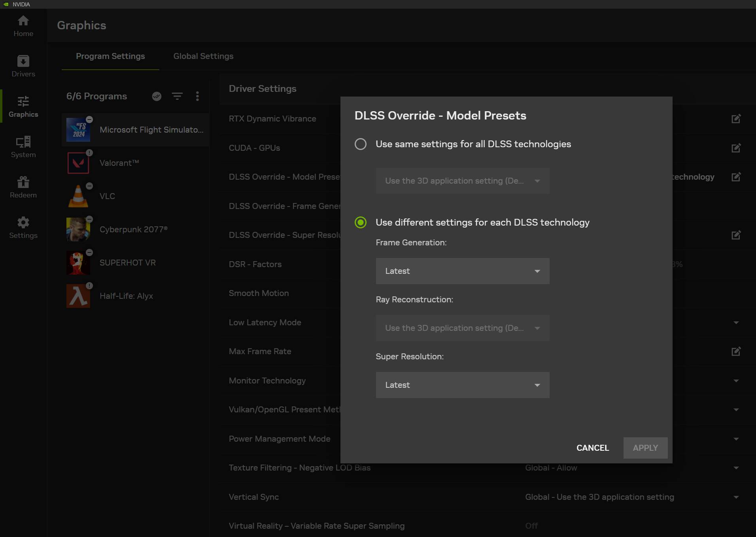Cancel the DLSS Override dialog
The height and width of the screenshot is (537, 756).
592,448
